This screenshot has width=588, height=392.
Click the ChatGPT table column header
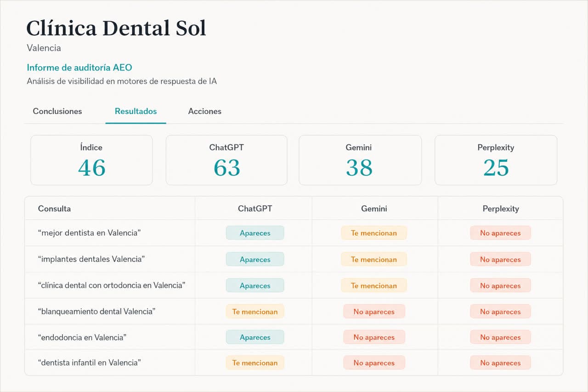(x=255, y=209)
